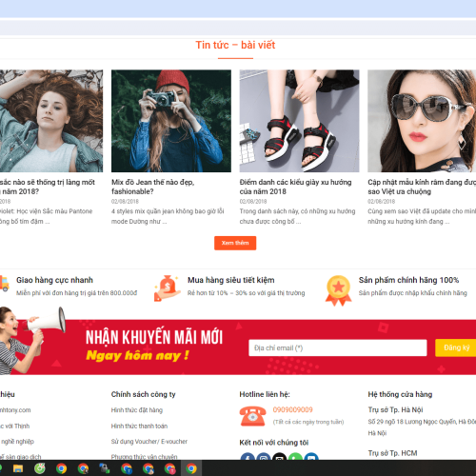
Task: Click the active Chrome window taskbar icon
Action: tap(191, 468)
